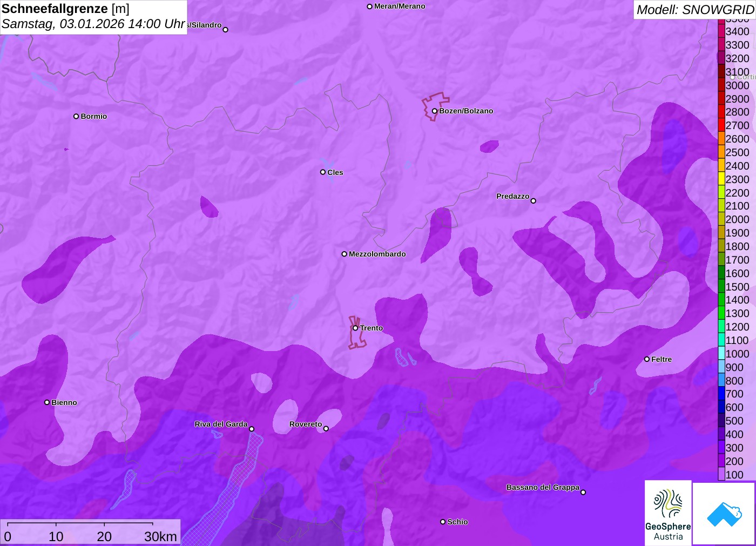The width and height of the screenshot is (756, 546).
Task: Click the Riva del Garda label text
Action: [221, 424]
